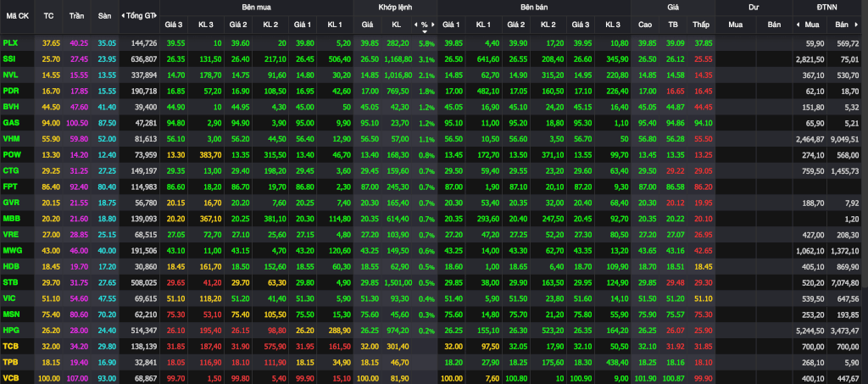The height and width of the screenshot is (384, 868).
Task: Click Tổng GT column header
Action: pos(139,15)
